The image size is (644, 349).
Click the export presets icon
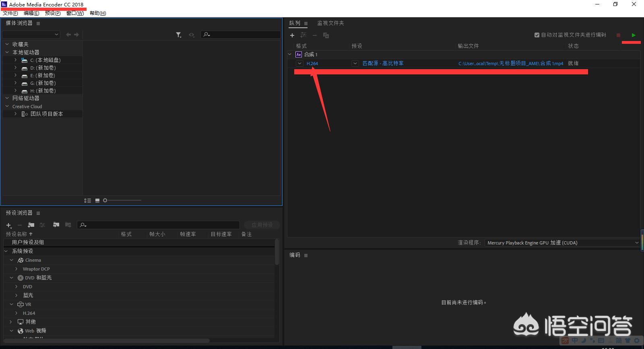68,225
